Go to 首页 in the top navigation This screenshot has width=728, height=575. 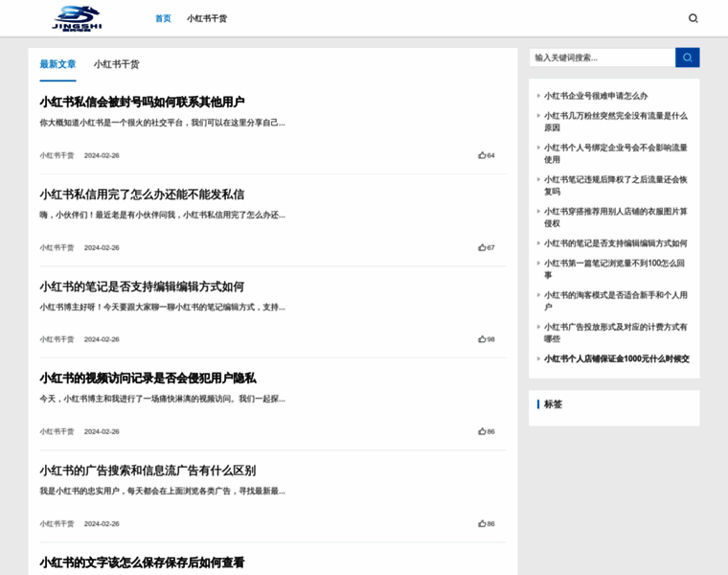coord(163,18)
